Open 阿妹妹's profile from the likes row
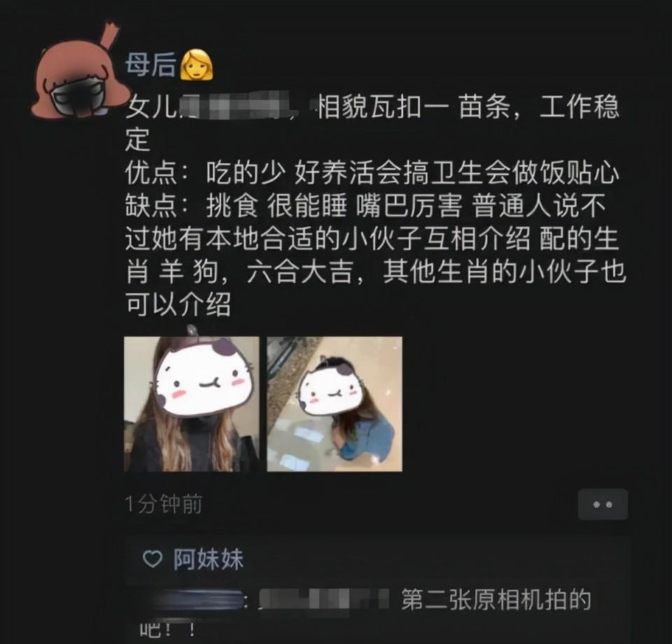672x644 pixels. point(208,559)
